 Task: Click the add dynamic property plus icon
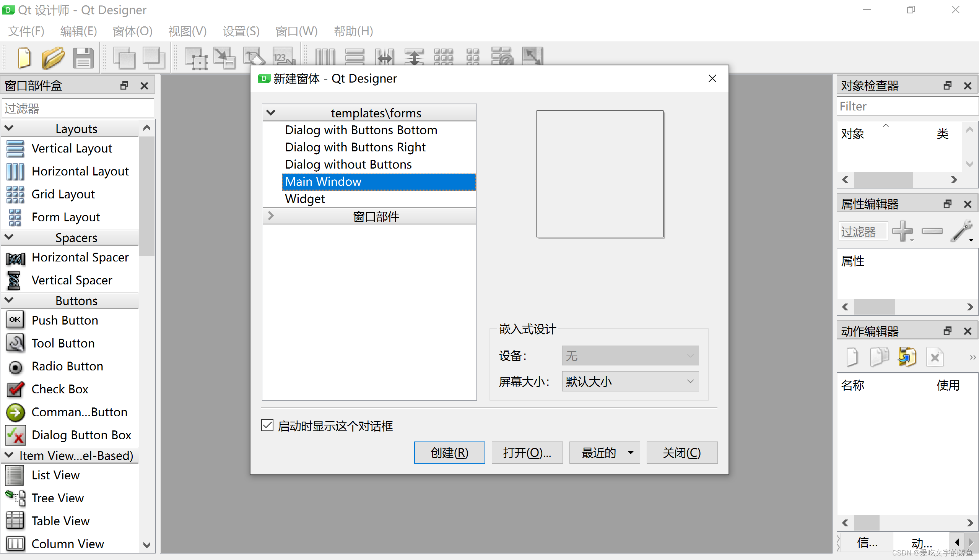click(902, 231)
